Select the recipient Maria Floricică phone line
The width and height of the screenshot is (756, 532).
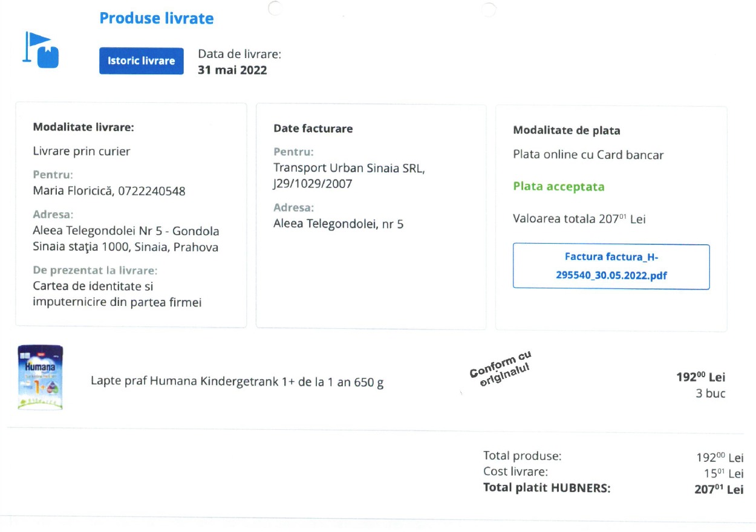click(109, 192)
